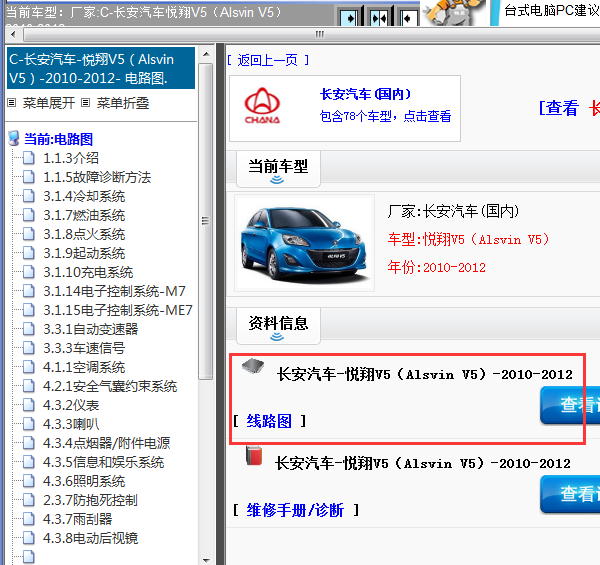Open 4.3.8电动后视镜 entry
This screenshot has width=600, height=565.
(x=90, y=538)
